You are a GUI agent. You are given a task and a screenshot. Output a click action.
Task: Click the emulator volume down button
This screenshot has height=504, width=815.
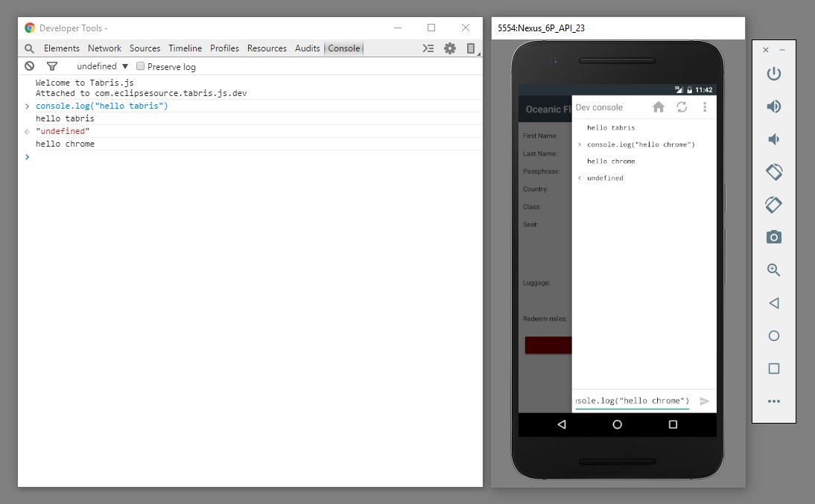(x=774, y=139)
